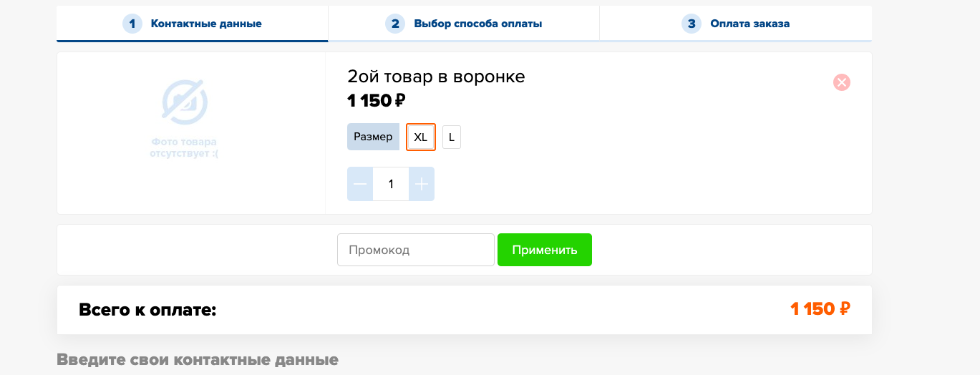Decrease quantity with the minus button

pos(360,184)
